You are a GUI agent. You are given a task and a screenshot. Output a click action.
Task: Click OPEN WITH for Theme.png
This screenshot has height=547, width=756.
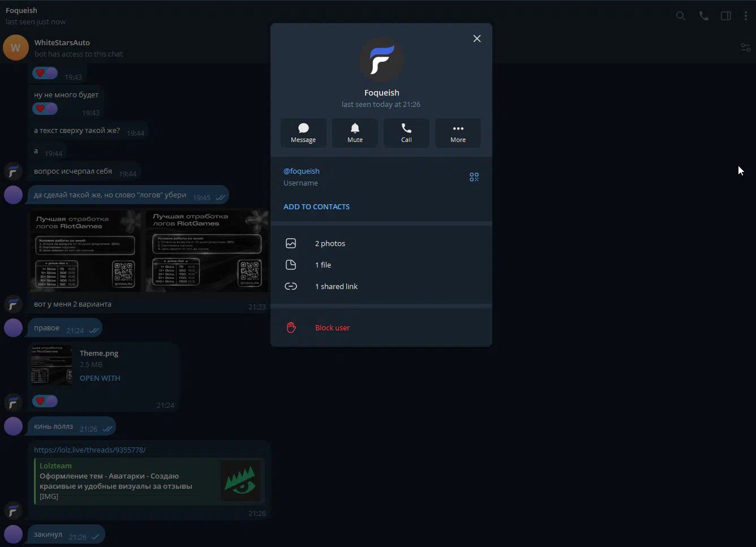[x=100, y=378]
